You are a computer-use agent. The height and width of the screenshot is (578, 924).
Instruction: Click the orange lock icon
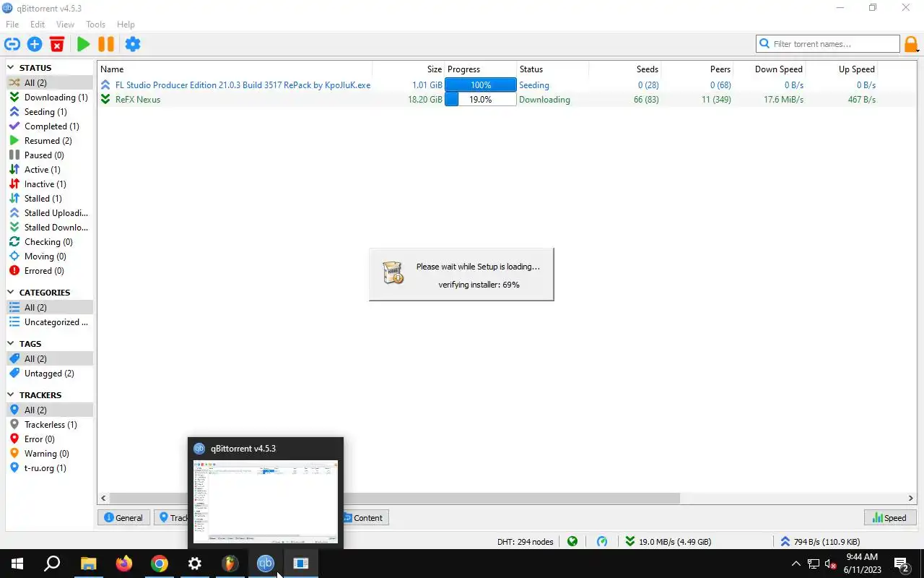pyautogui.click(x=912, y=44)
